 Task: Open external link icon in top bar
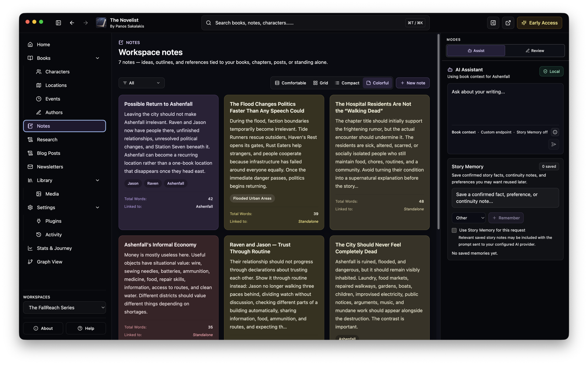coord(508,23)
